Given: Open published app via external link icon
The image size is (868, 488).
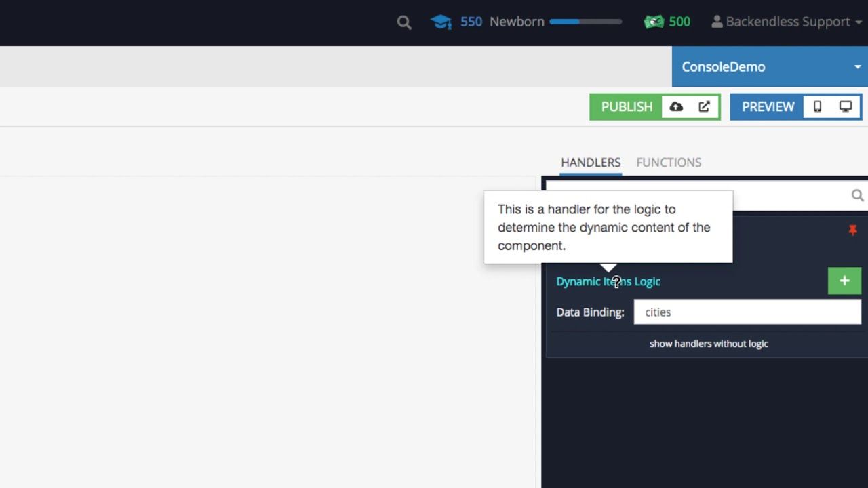Looking at the screenshot, I should [704, 107].
